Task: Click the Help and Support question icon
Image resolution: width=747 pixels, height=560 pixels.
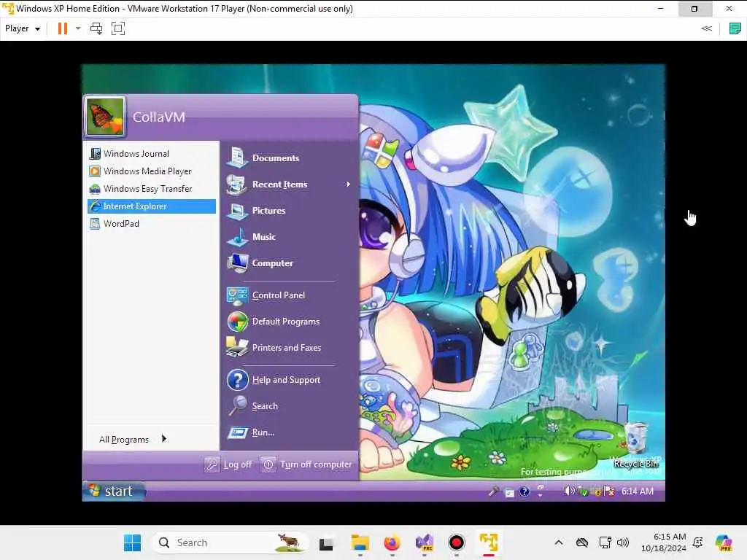Action: coord(237,379)
